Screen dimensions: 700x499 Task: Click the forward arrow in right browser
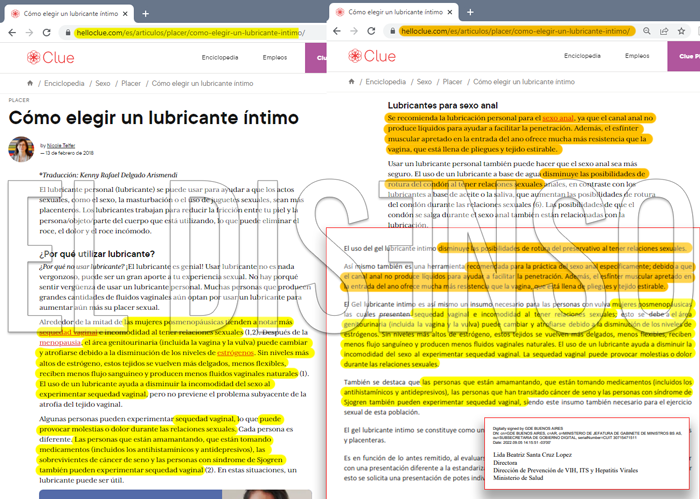pos(354,31)
